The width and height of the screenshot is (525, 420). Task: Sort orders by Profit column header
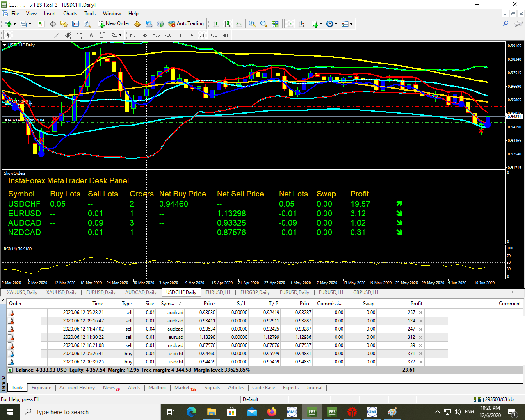click(400, 304)
